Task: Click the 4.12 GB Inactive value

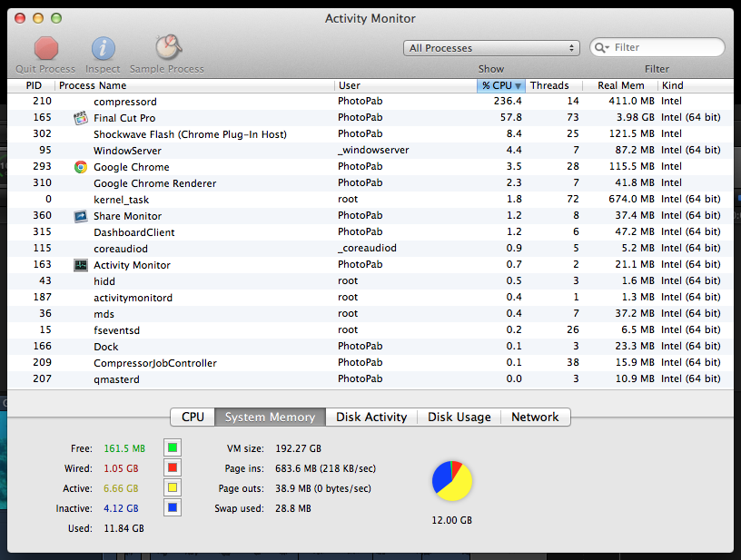Action: [x=121, y=508]
